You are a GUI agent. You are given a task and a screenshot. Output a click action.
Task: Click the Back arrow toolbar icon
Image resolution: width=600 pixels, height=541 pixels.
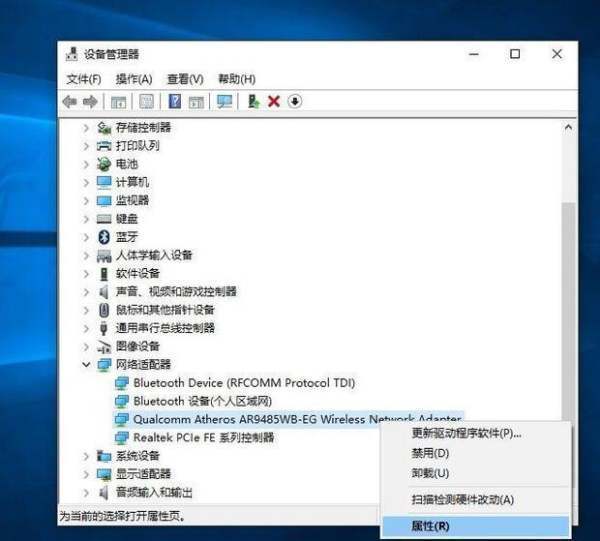[x=70, y=102]
